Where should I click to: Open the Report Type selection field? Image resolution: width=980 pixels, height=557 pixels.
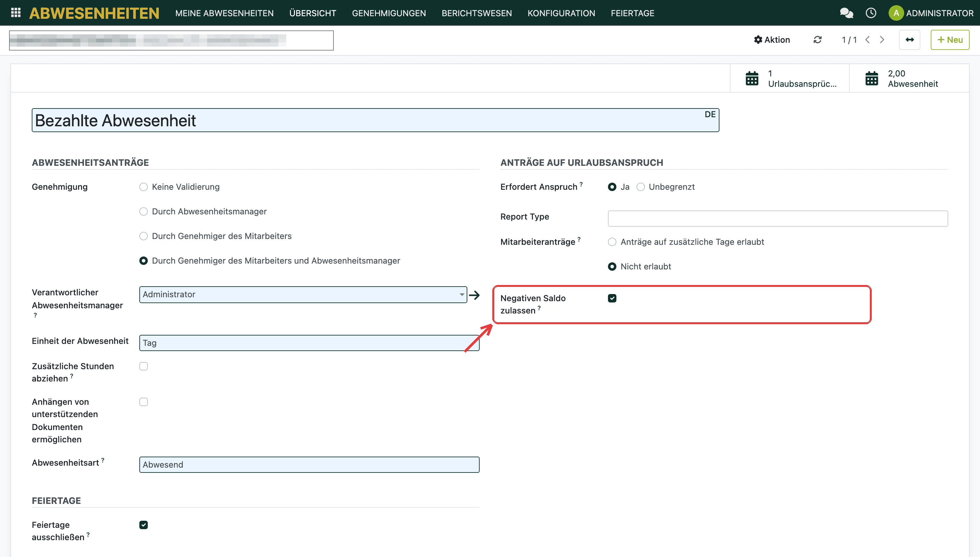click(x=778, y=219)
